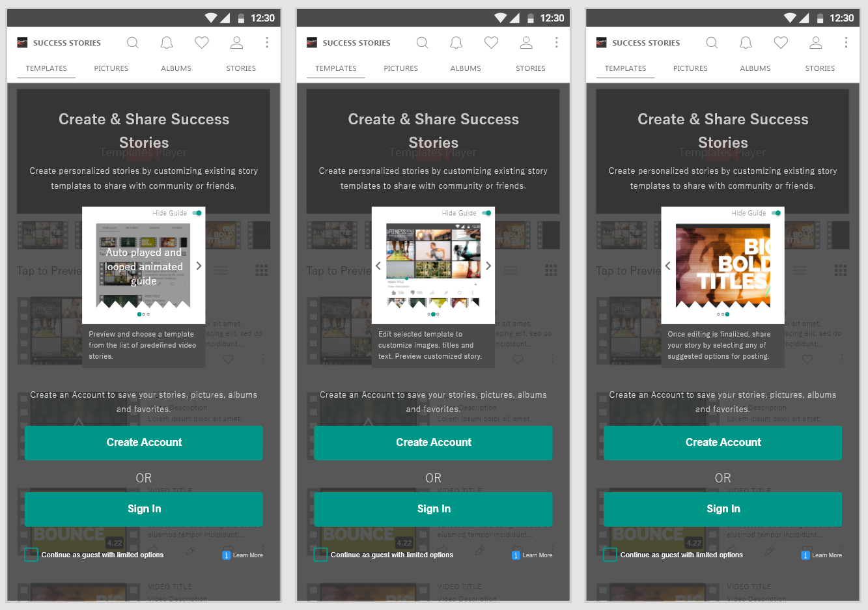Tap the Success Stories logo on third phone
Screen dimensions: 868x610
click(601, 43)
